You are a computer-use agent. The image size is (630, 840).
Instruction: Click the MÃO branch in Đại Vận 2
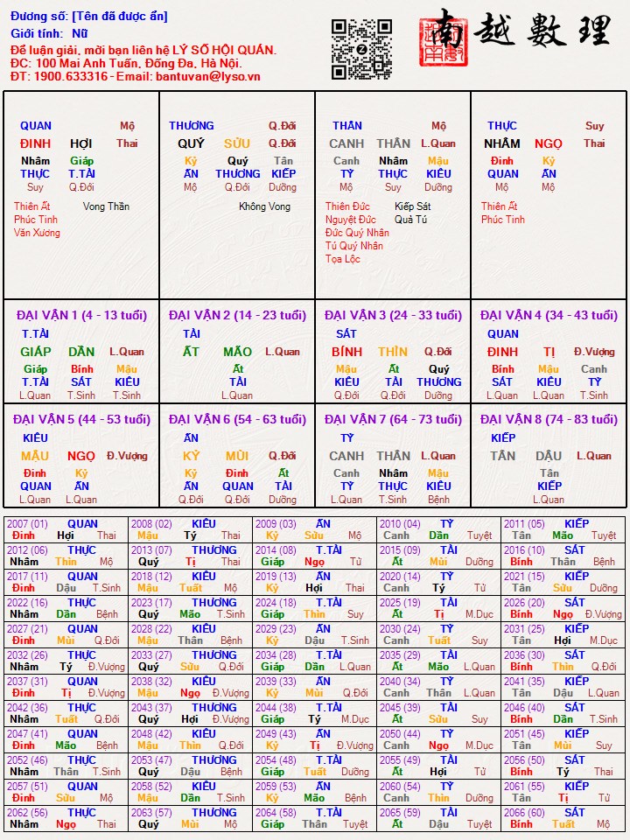coord(237,352)
